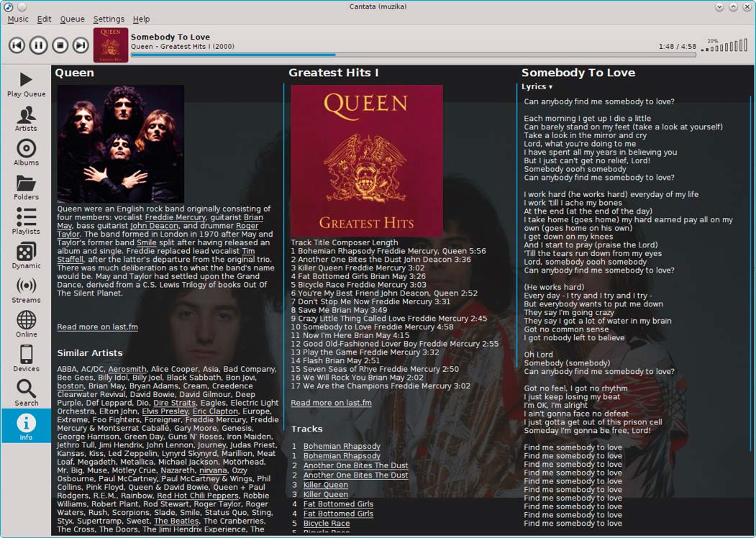
Task: Switch to the Albums view
Action: coord(26,152)
